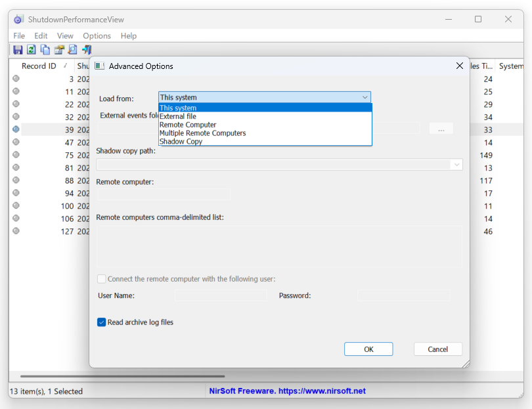Viewport: 532px width, 409px height.
Task: Click the status icon of record 100
Action: coord(16,205)
